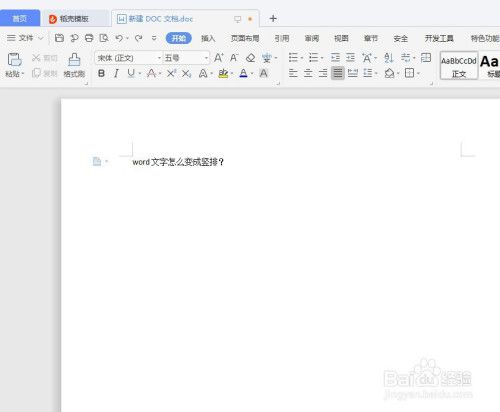The height and width of the screenshot is (412, 500).
Task: Click the Clear formatting eraser icon
Action: (x=250, y=58)
